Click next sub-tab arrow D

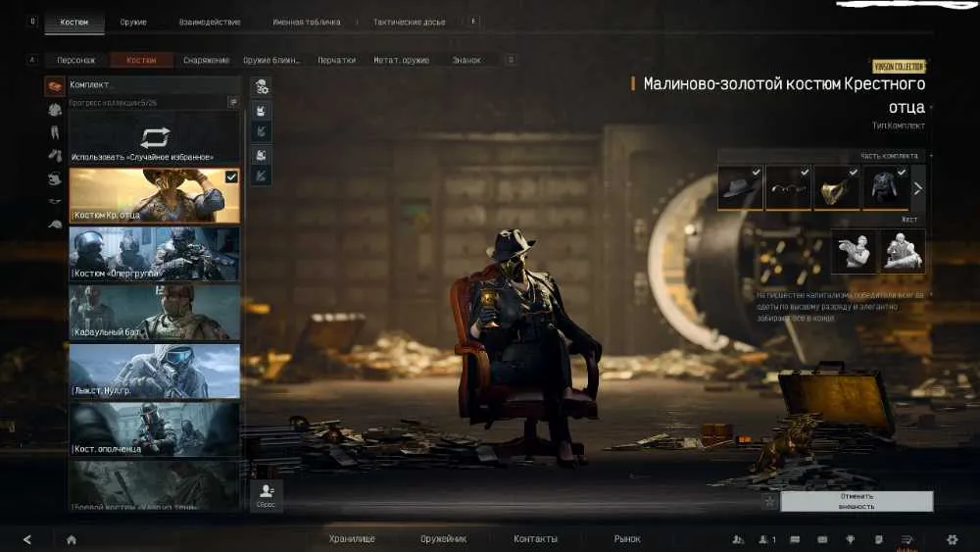click(x=511, y=60)
